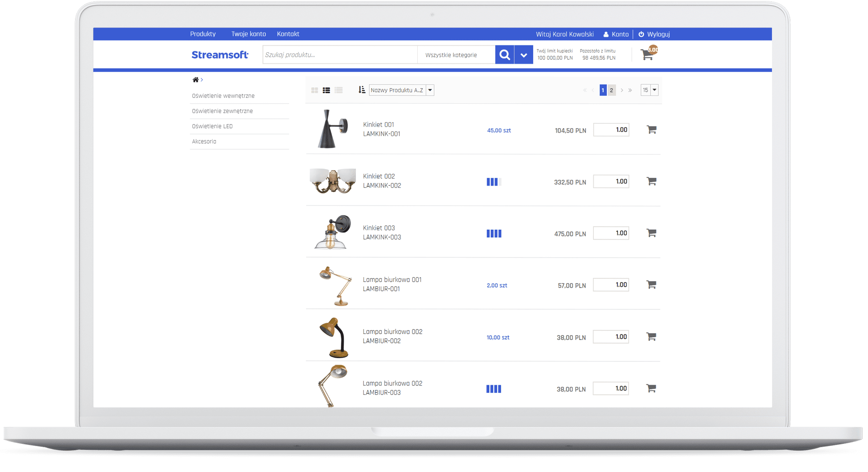Open the 15 items-per-page dropdown

point(650,90)
